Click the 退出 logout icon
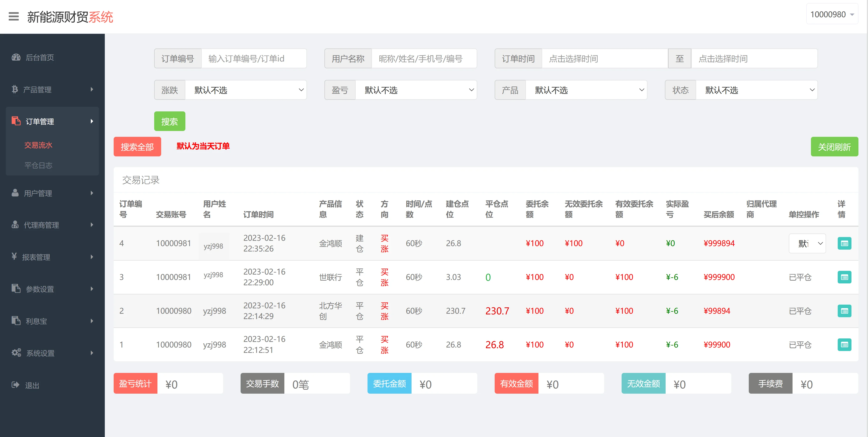 (16, 385)
